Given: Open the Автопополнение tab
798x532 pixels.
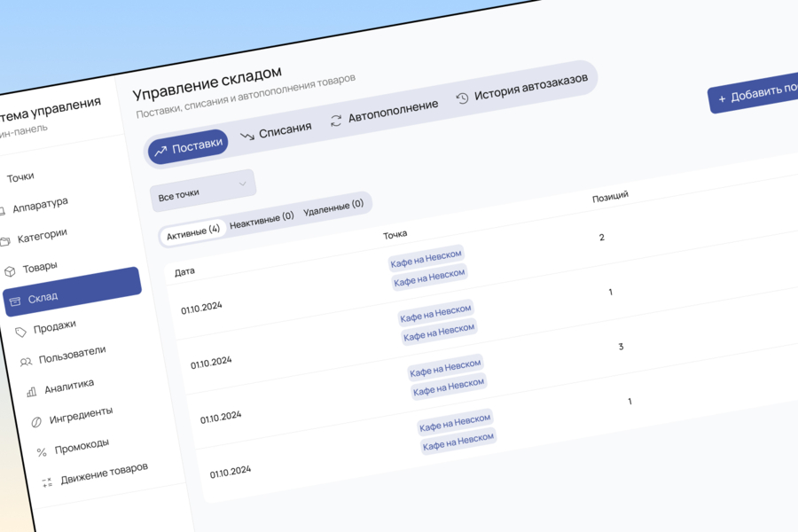Looking at the screenshot, I should [384, 112].
